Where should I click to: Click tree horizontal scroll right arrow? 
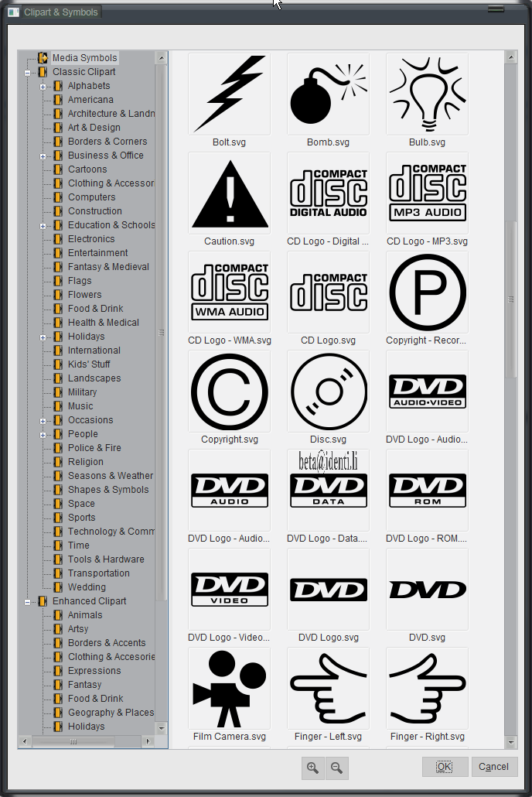[x=148, y=741]
